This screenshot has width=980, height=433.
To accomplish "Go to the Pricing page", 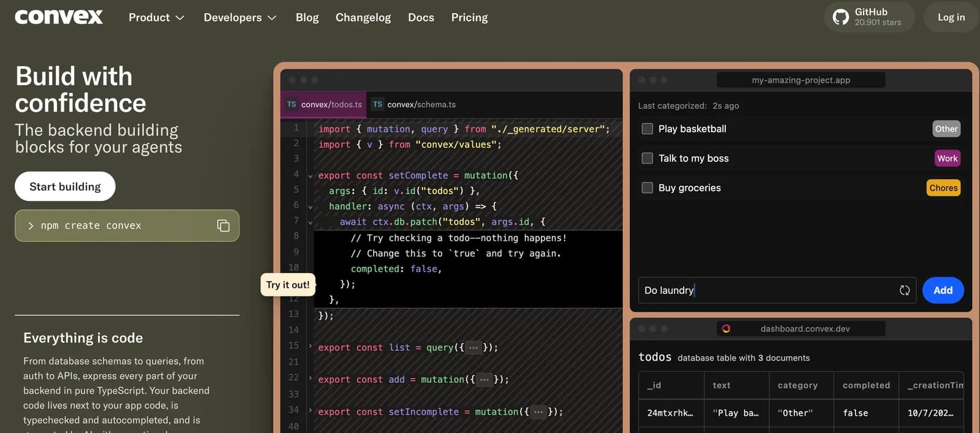I will click(x=469, y=17).
